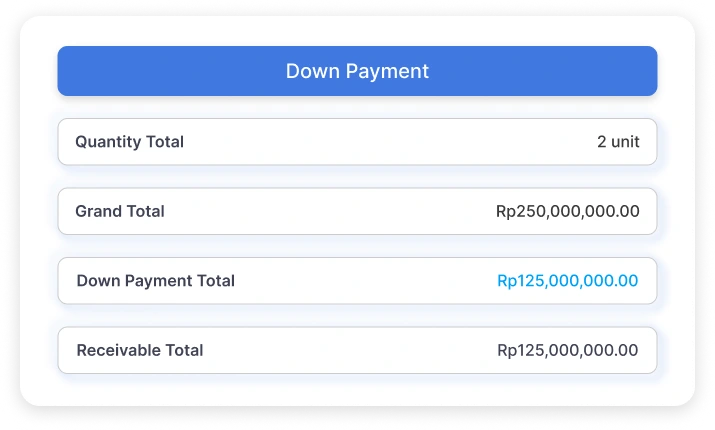
Task: Click the 'Rp' prefix of the Grand Total amount
Action: [x=506, y=211]
